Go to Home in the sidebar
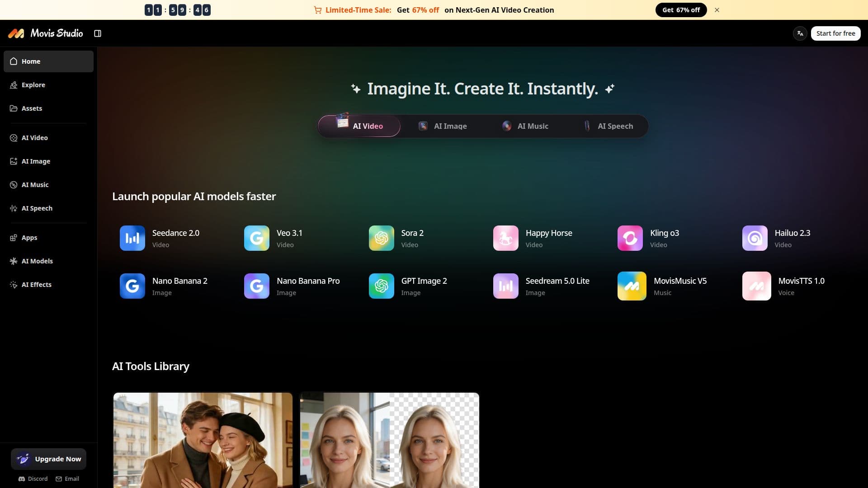 [48, 61]
